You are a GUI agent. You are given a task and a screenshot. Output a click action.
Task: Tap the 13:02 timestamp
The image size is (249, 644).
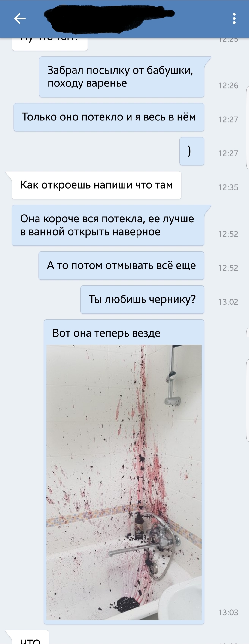click(228, 302)
